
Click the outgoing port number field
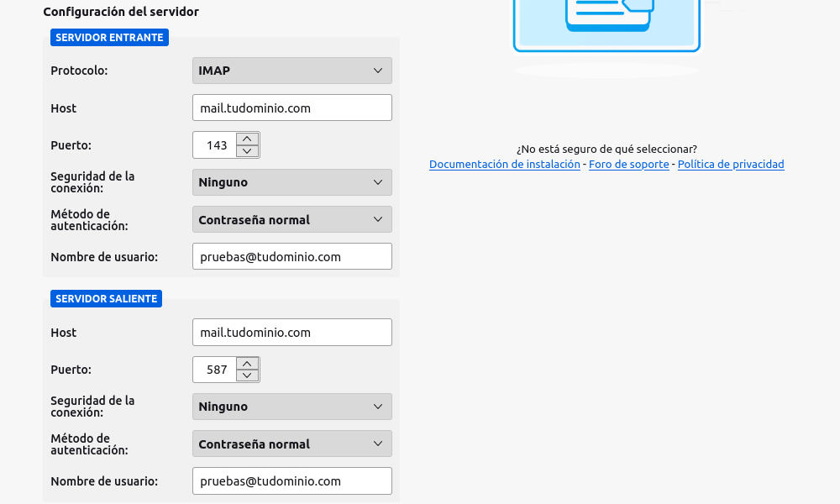(x=215, y=370)
